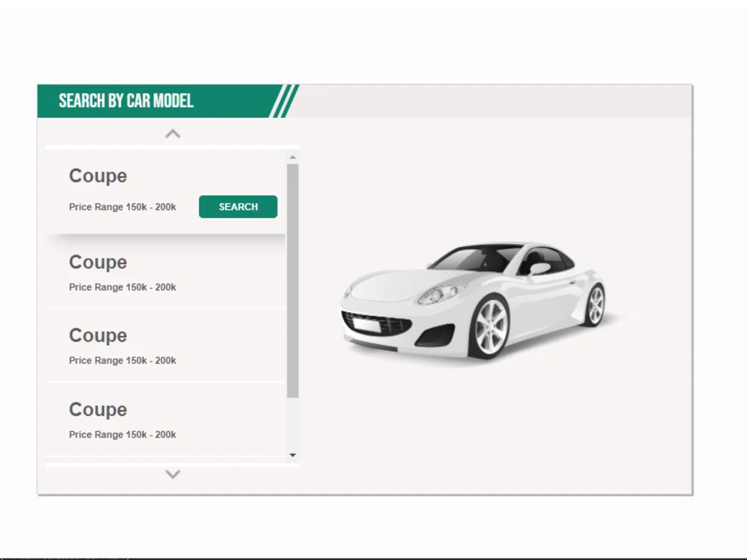
Task: Click the scrollbar's top up arrow
Action: 293,157
